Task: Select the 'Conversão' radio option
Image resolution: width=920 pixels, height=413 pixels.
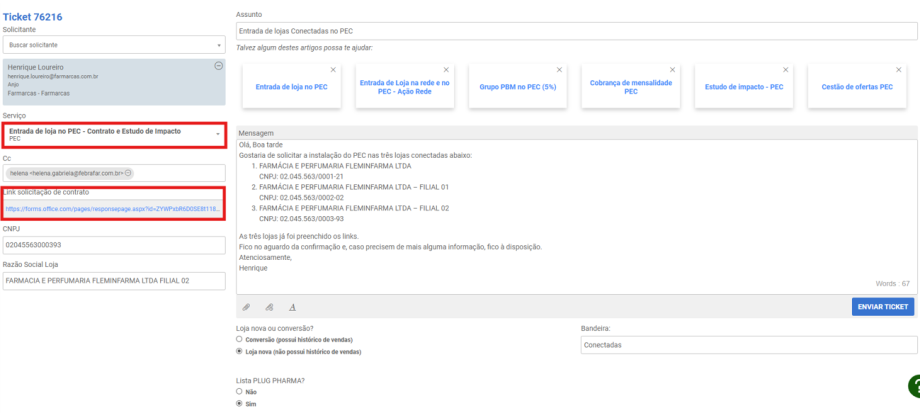Action: [x=239, y=339]
